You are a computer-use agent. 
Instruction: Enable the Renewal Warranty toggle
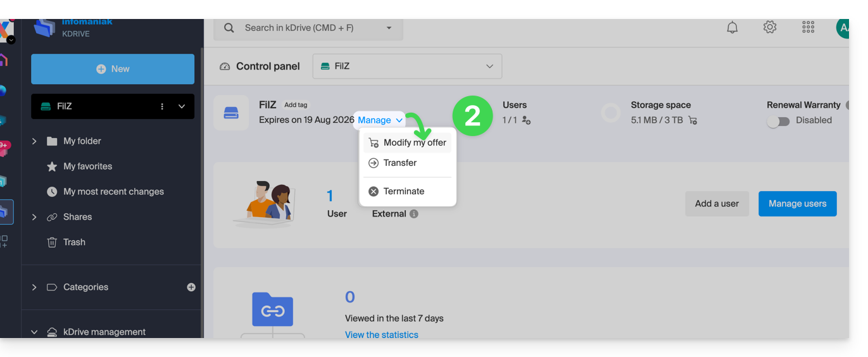click(778, 121)
